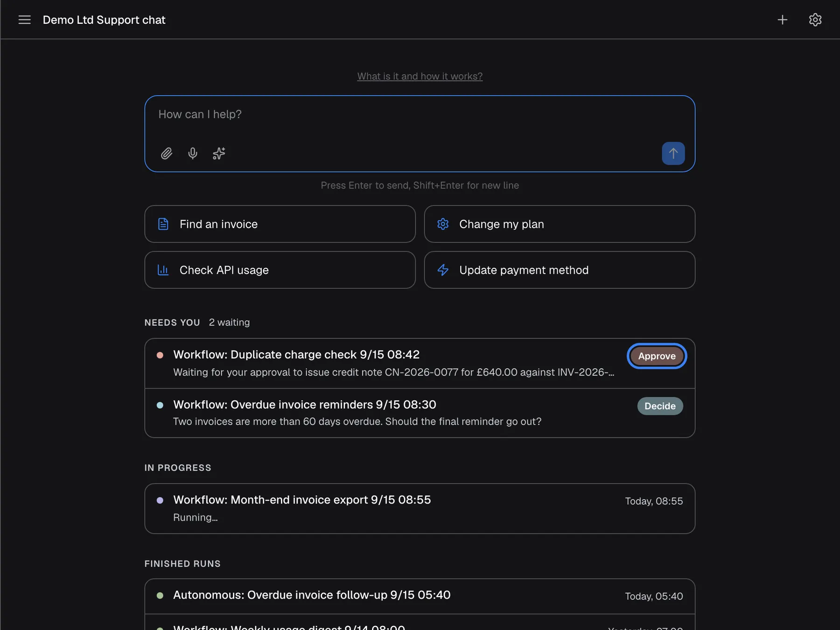Choose the Change my plan suggestion
Viewport: 840px width, 630px height.
pyautogui.click(x=560, y=224)
